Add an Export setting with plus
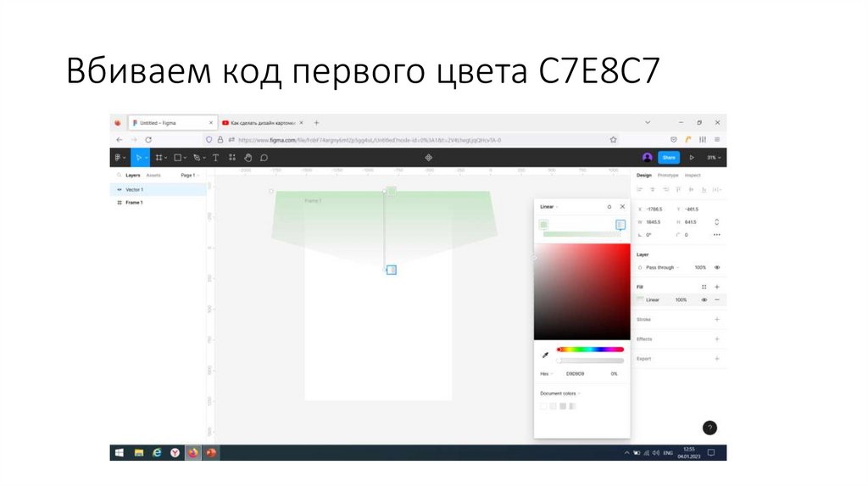This screenshot has height=487, width=868. [x=717, y=359]
